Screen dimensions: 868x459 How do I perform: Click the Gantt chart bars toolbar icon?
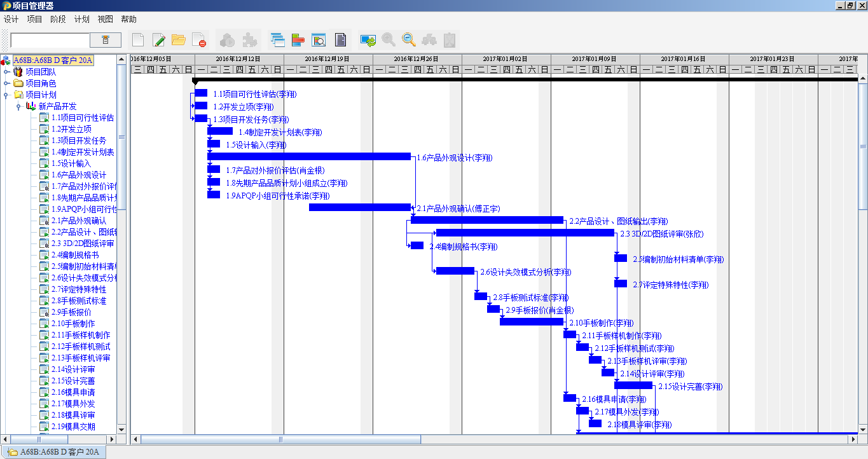click(298, 40)
